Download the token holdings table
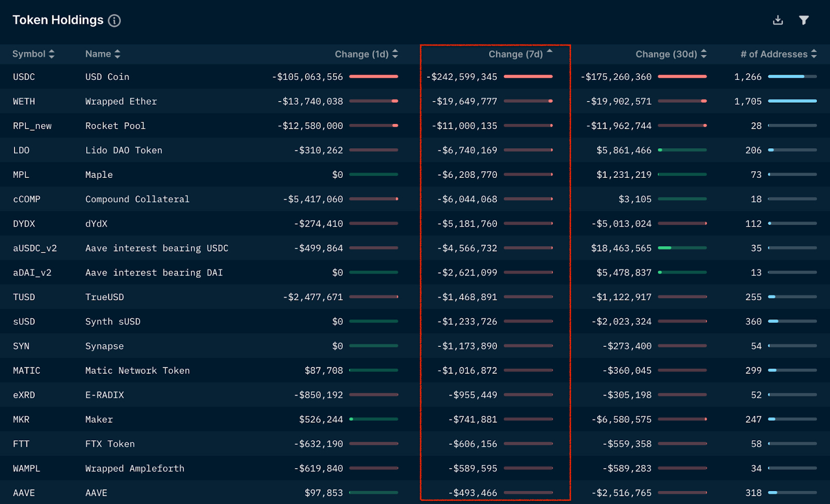The height and width of the screenshot is (504, 830). pyautogui.click(x=778, y=20)
